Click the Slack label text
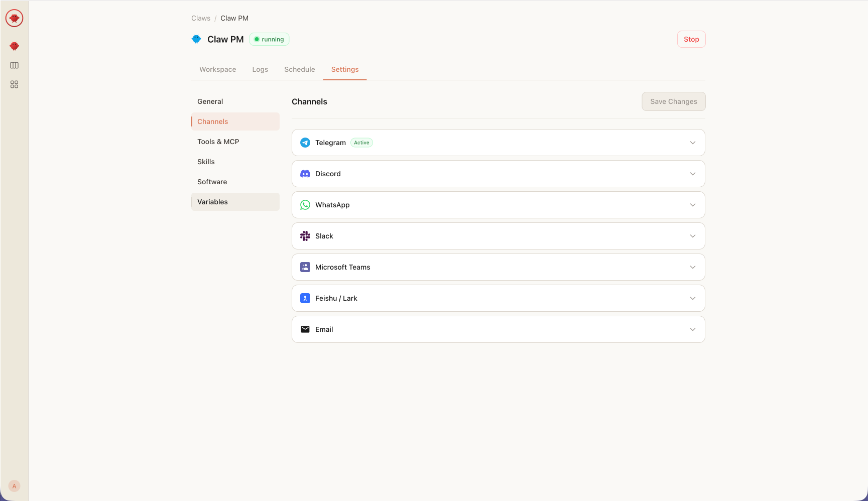Viewport: 868px width, 501px height. pyautogui.click(x=324, y=236)
